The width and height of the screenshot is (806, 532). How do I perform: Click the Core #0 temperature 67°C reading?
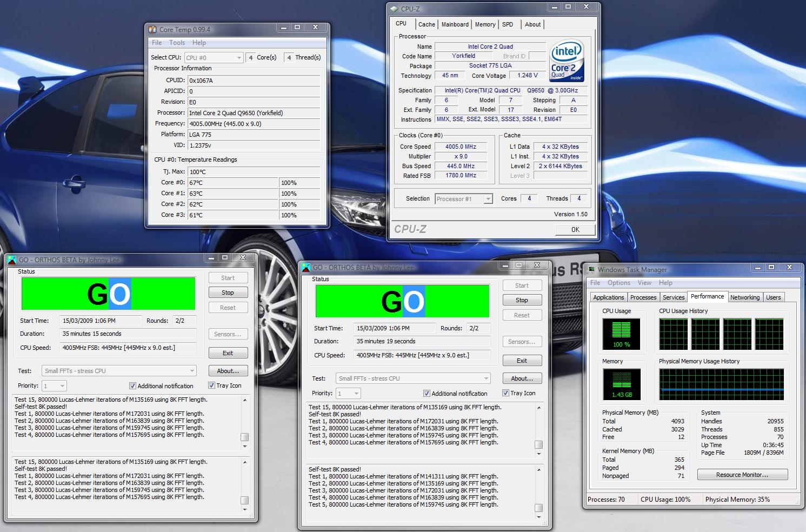coord(233,183)
